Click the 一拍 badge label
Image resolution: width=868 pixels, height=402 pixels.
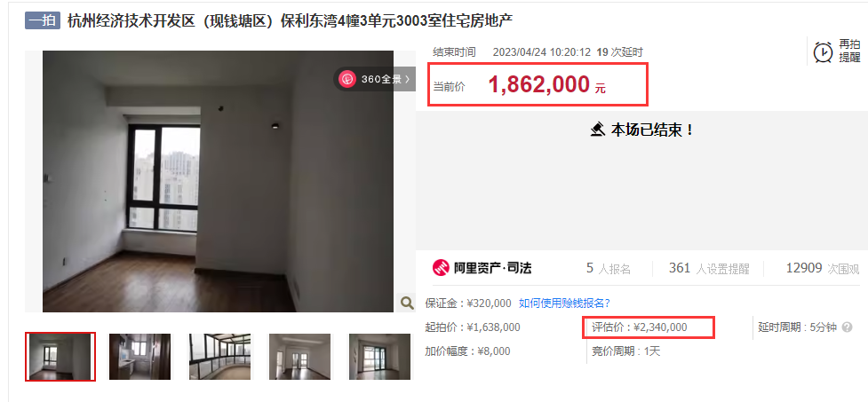[x=42, y=21]
